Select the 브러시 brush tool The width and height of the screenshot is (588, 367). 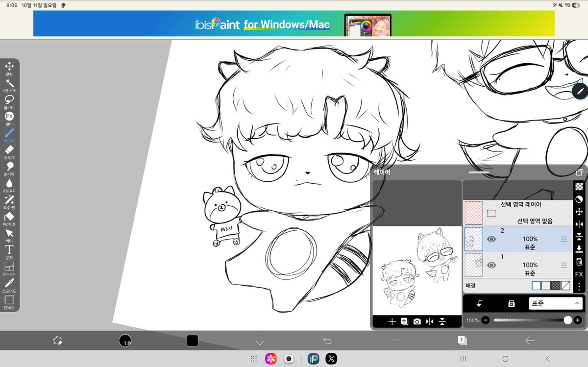click(9, 135)
